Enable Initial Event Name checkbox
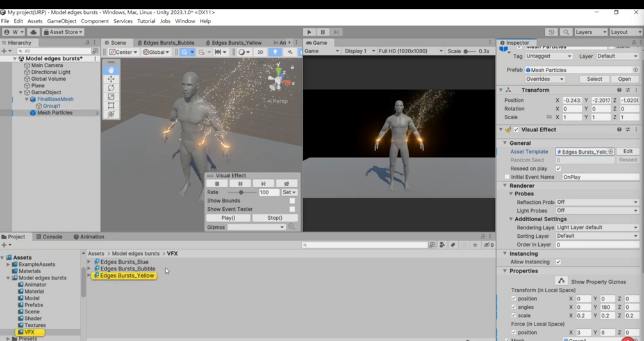644x341 pixels. [507, 177]
